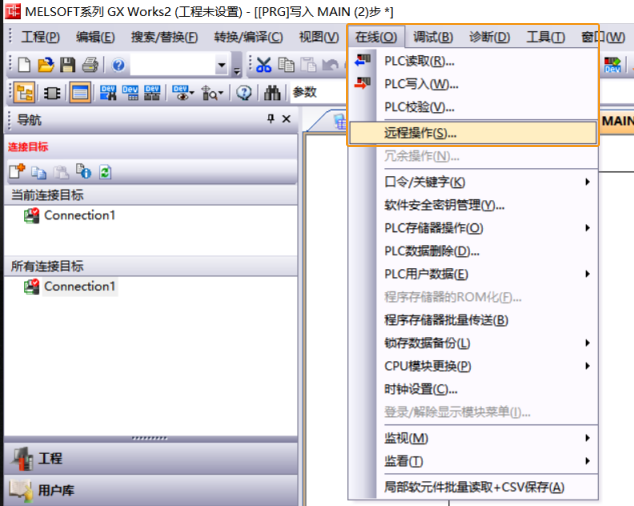The width and height of the screenshot is (634, 506).
Task: Choose PLC写入(W)... from the online menu
Action: 473,84
